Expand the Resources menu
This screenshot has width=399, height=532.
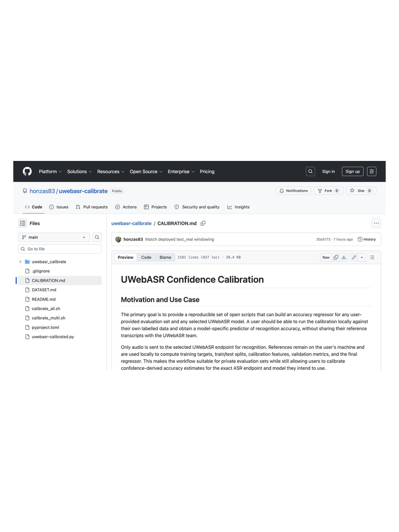pos(111,172)
